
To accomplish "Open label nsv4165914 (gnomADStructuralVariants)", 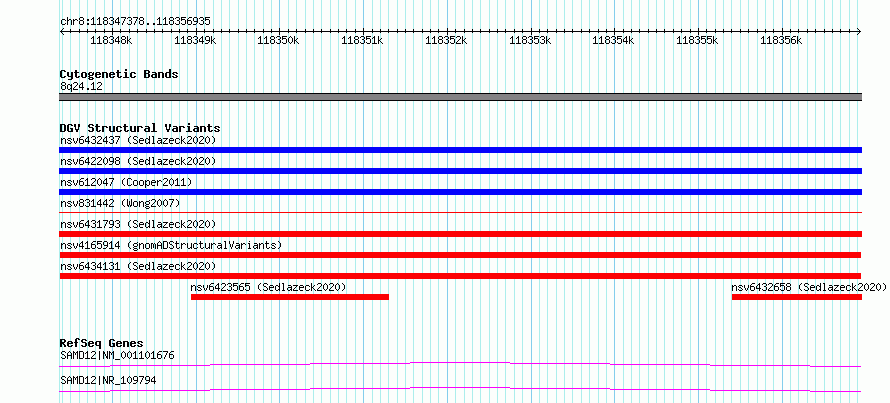I will pos(171,245).
